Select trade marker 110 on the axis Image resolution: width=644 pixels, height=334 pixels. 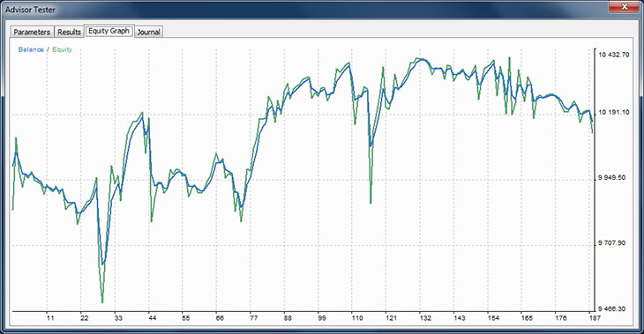(357, 318)
